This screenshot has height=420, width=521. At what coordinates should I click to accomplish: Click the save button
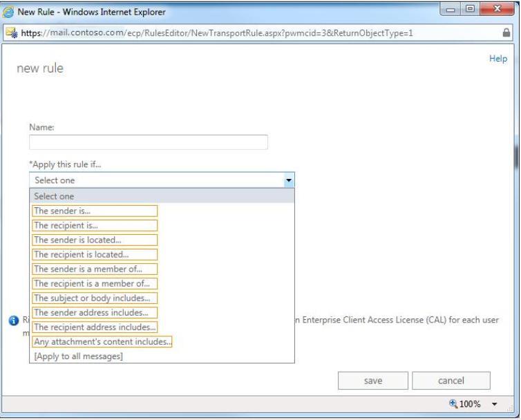click(373, 381)
